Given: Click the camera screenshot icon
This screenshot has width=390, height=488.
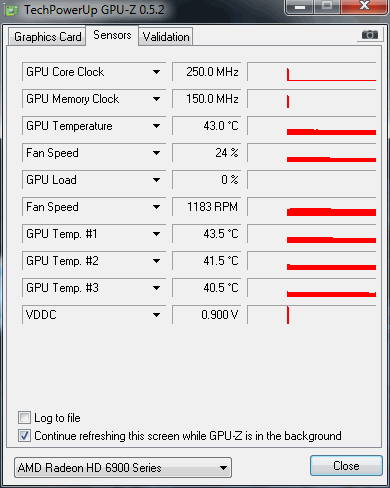Looking at the screenshot, I should [370, 34].
